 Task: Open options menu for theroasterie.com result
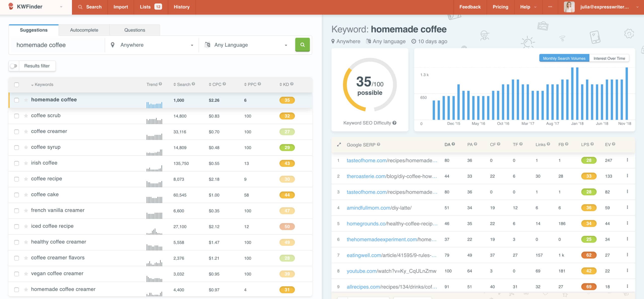627,176
